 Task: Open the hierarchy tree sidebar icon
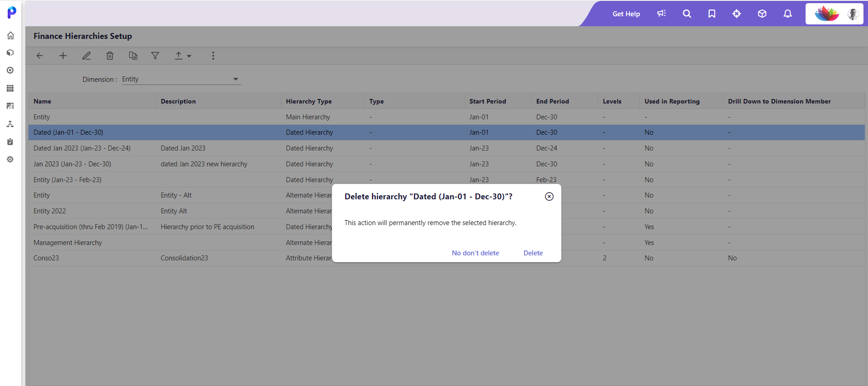click(10, 124)
